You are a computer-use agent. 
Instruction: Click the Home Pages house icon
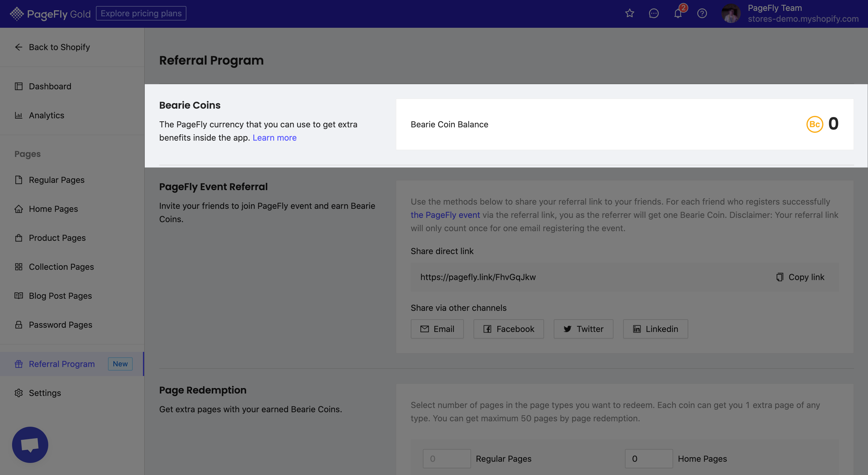click(18, 209)
